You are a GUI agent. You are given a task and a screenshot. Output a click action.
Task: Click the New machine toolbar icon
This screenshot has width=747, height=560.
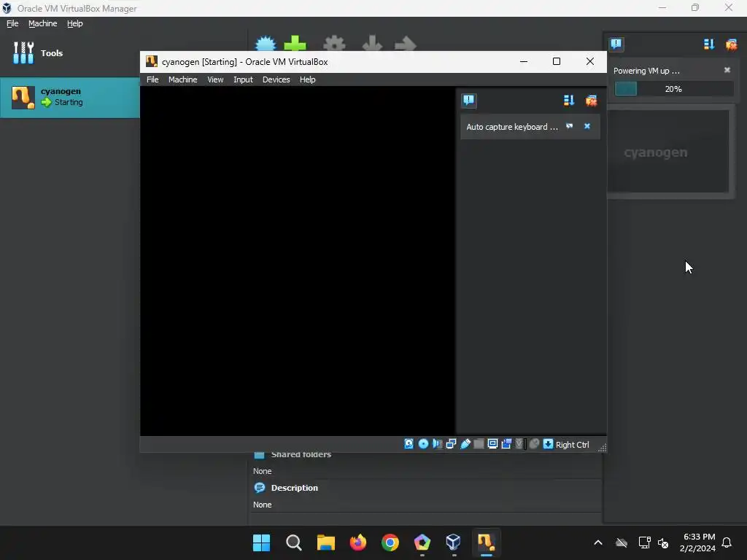pyautogui.click(x=266, y=44)
